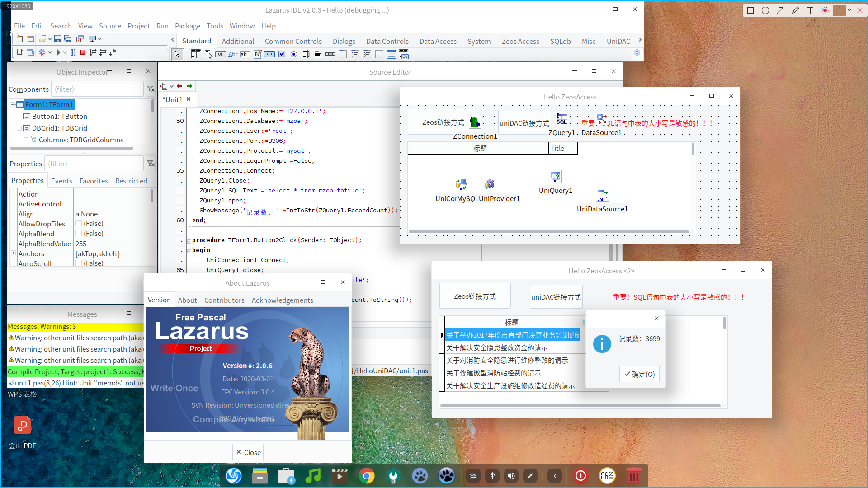
Task: Open the annotation color dropdown arrow
Action: click(x=849, y=10)
